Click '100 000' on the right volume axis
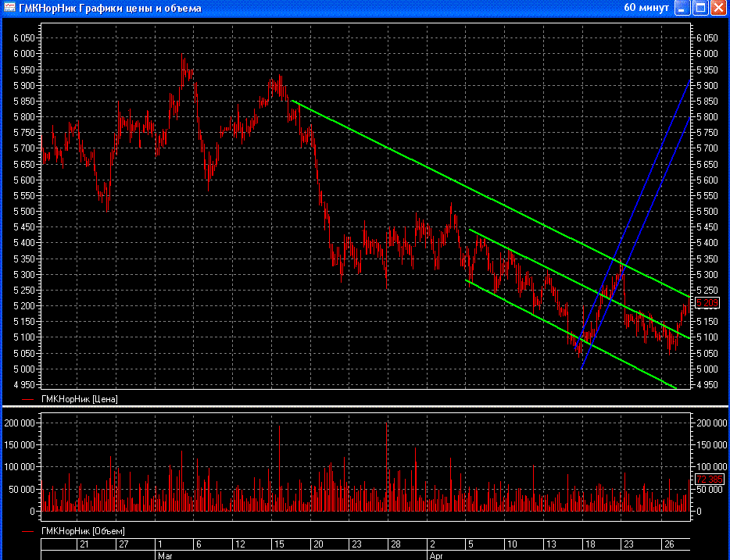 [711, 466]
